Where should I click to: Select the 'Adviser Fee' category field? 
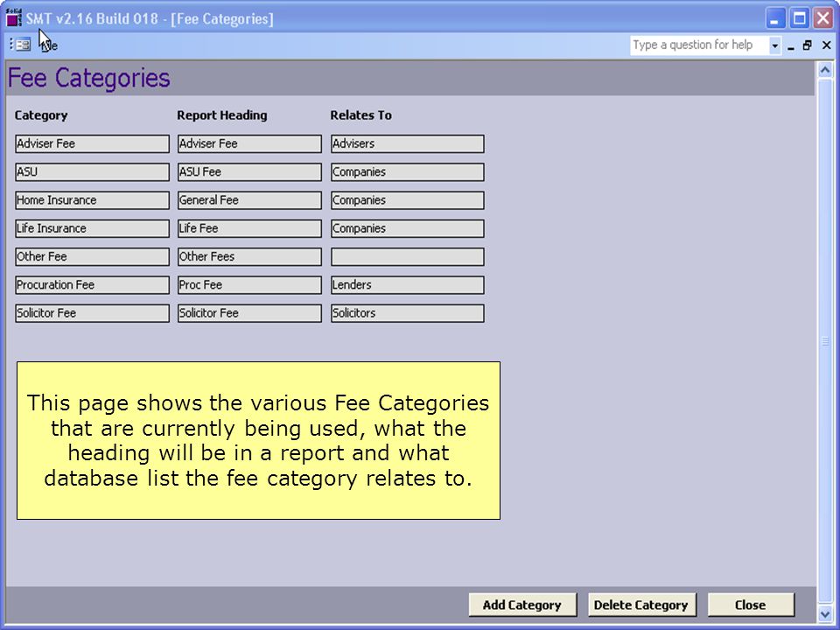pos(92,143)
